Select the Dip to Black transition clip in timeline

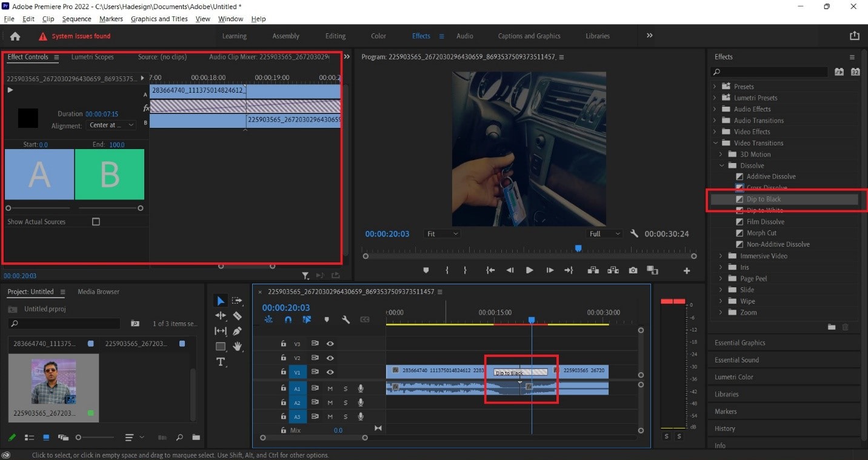click(x=521, y=372)
